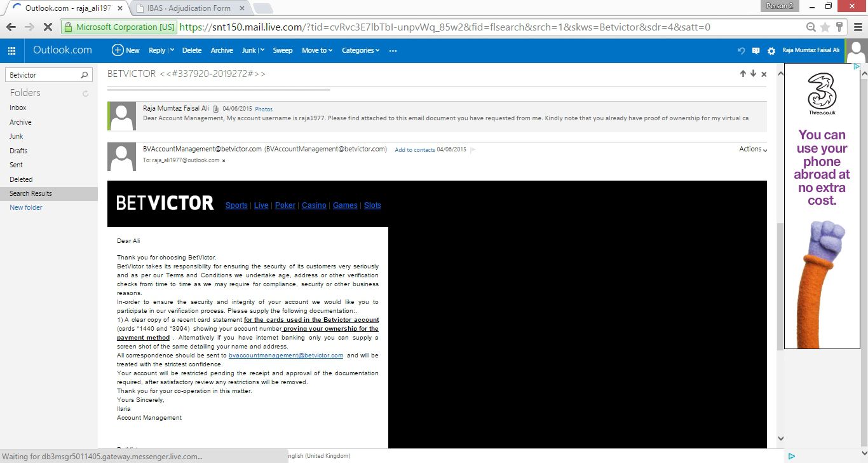Screen dimensions: 868x463
Task: Click the Undo icon in header
Action: 741,51
